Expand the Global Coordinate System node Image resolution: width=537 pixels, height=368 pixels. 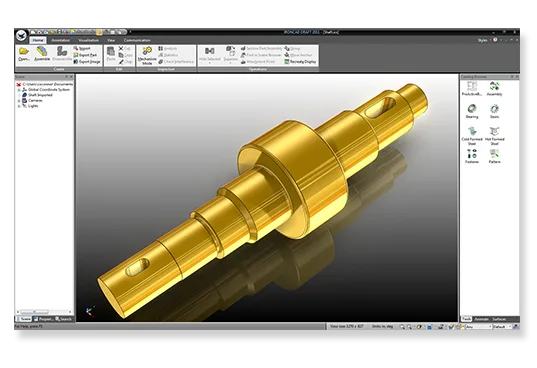coord(19,90)
